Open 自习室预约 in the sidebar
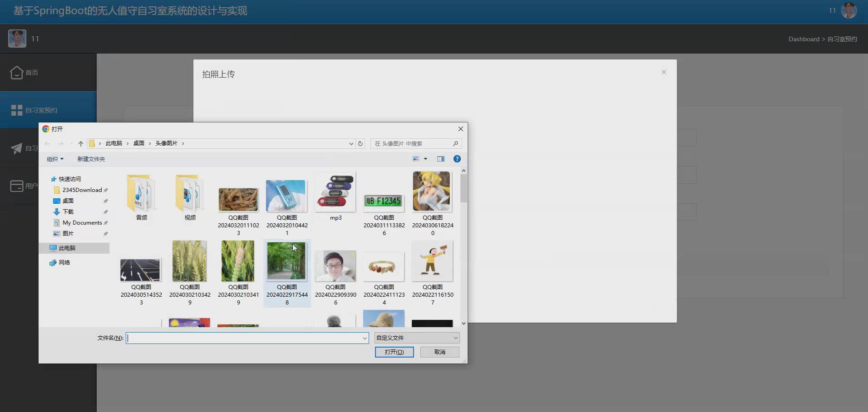 tap(48, 110)
